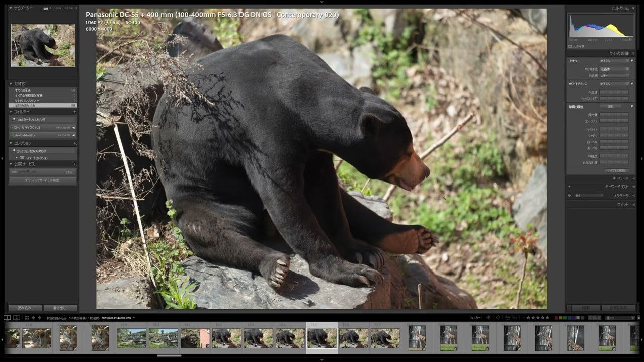Collapse the ナビゲーター panel
Screen dimensions: 644x362
11,8
